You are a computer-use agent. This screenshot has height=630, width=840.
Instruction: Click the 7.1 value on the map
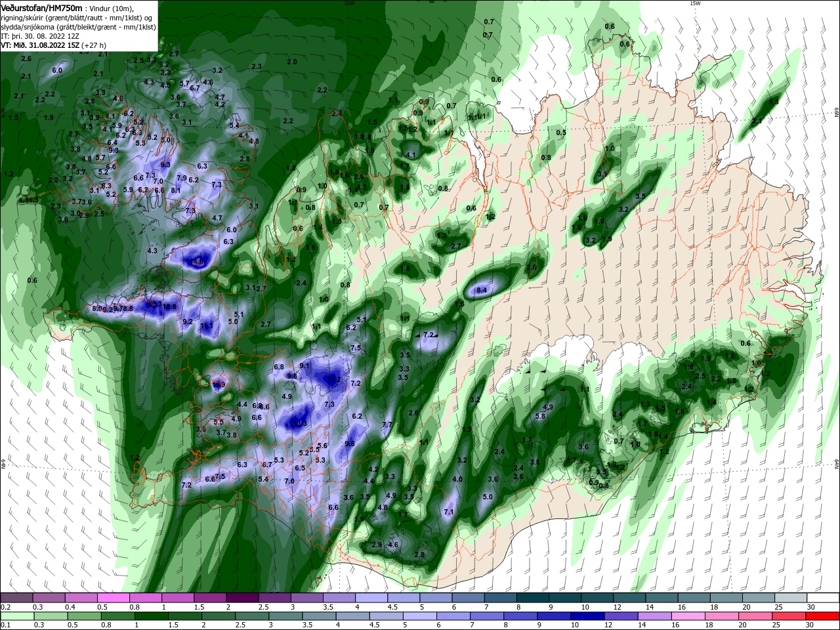click(449, 512)
